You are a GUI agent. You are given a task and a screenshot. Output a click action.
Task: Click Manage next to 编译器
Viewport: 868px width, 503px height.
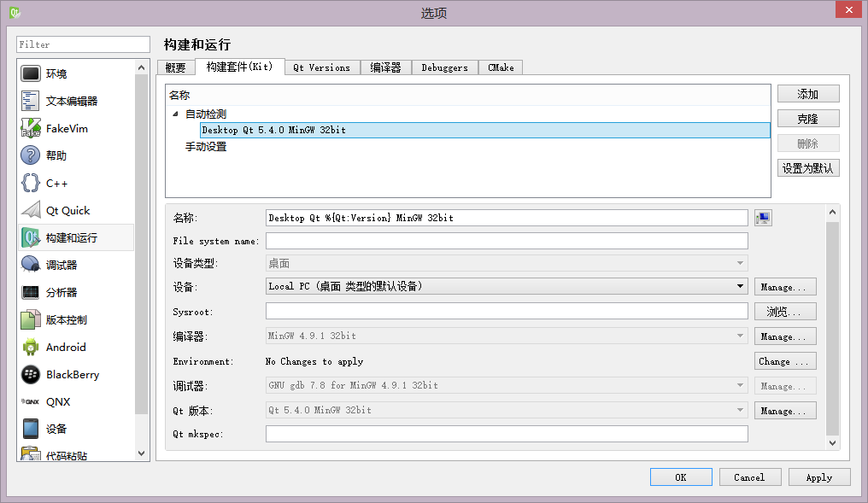point(785,336)
